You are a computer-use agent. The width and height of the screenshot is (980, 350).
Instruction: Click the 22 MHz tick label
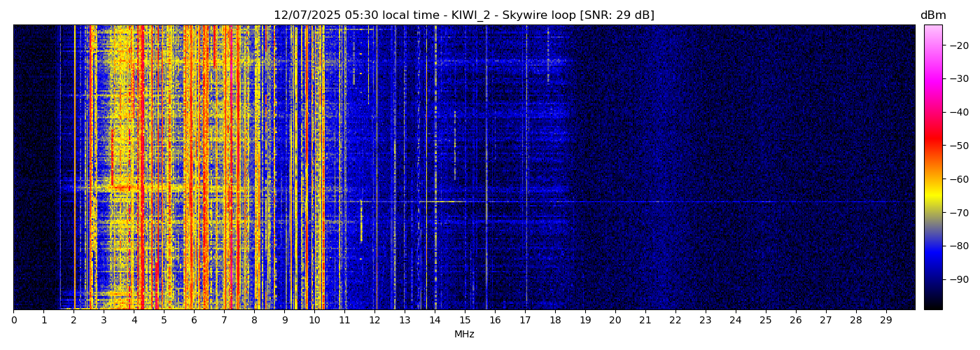tap(675, 321)
